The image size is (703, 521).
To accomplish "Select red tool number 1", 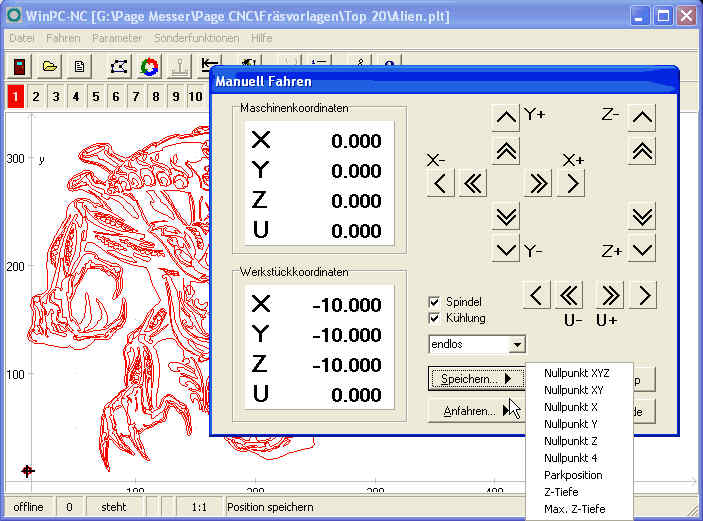I will (16, 97).
